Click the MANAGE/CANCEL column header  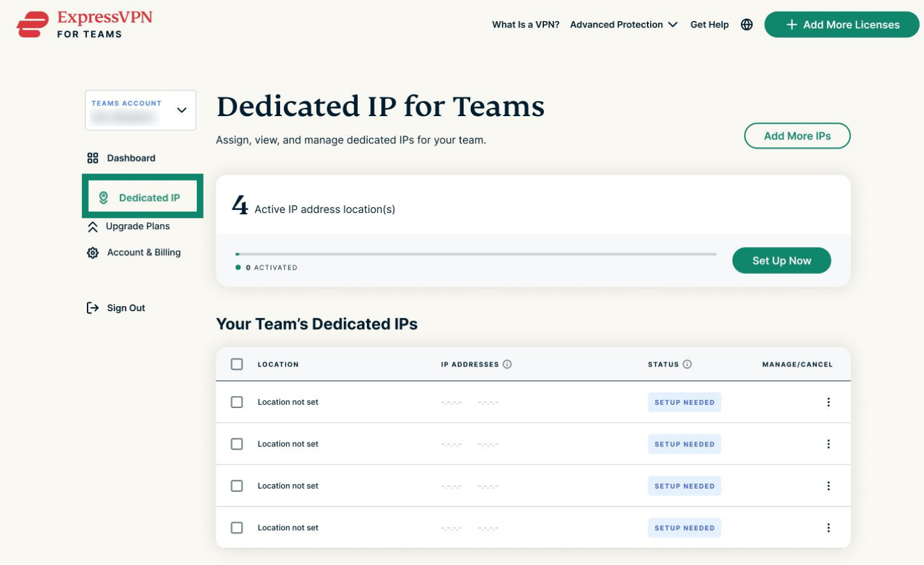point(797,364)
